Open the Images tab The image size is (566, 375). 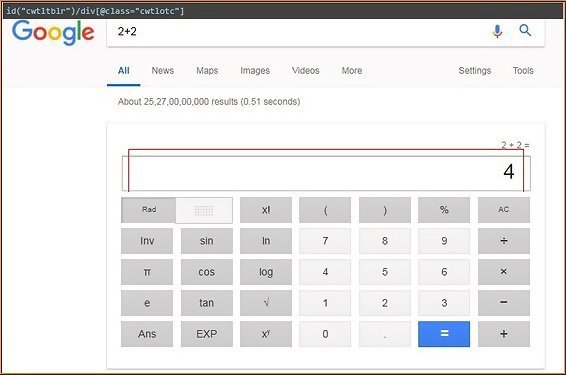[x=255, y=70]
